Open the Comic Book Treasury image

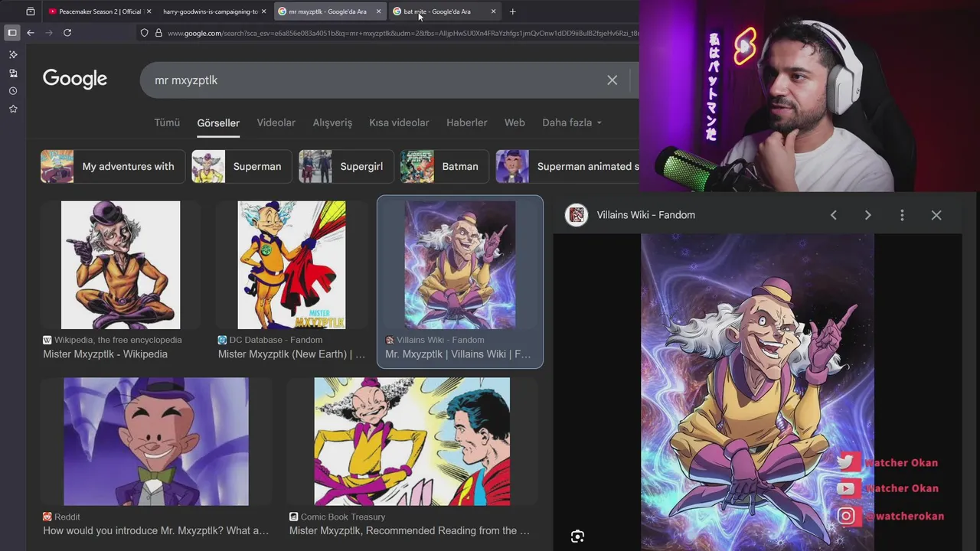[x=412, y=442]
